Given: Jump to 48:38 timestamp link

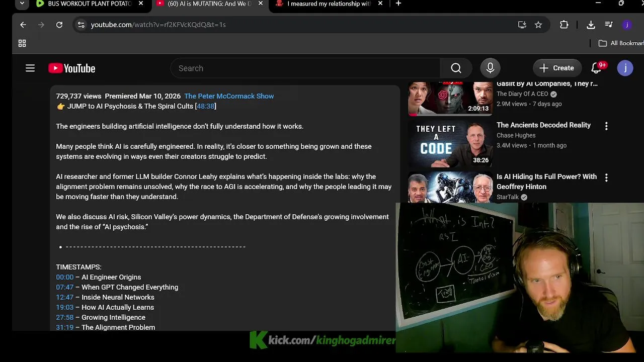Looking at the screenshot, I should pyautogui.click(x=205, y=106).
